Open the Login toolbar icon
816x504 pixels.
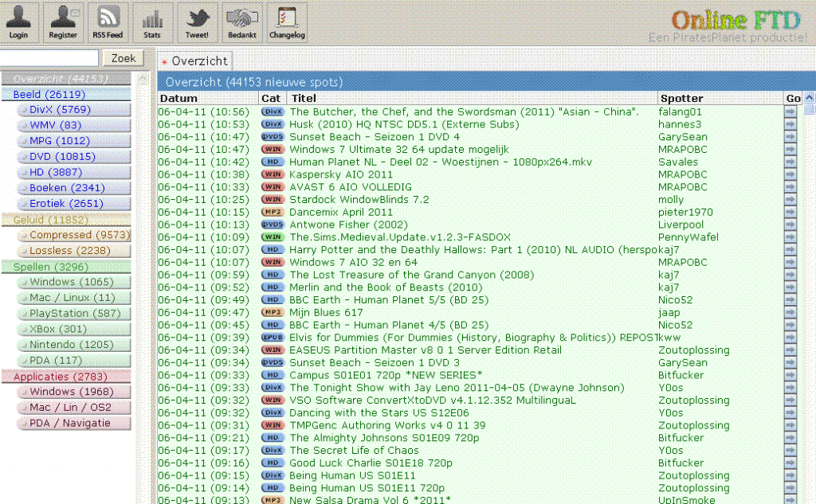pyautogui.click(x=19, y=22)
